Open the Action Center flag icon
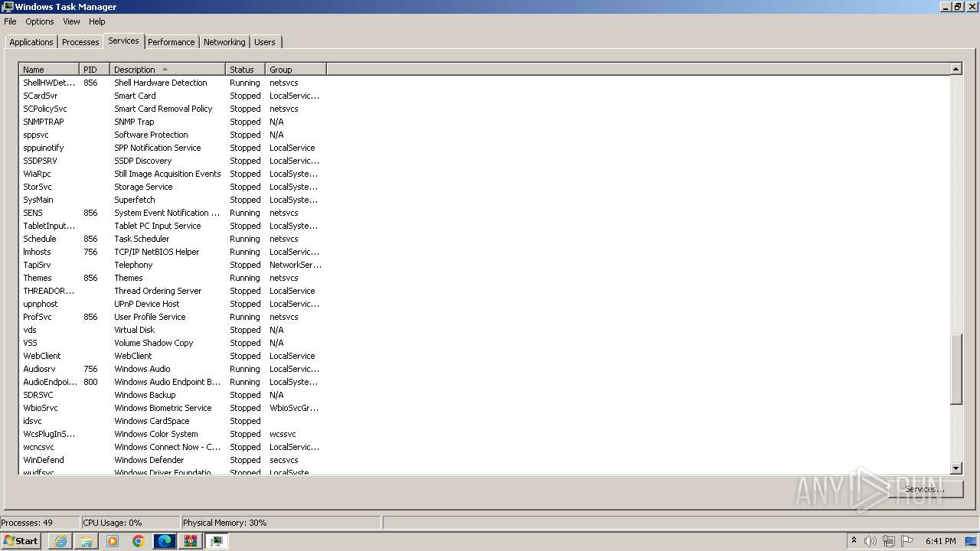 906,541
